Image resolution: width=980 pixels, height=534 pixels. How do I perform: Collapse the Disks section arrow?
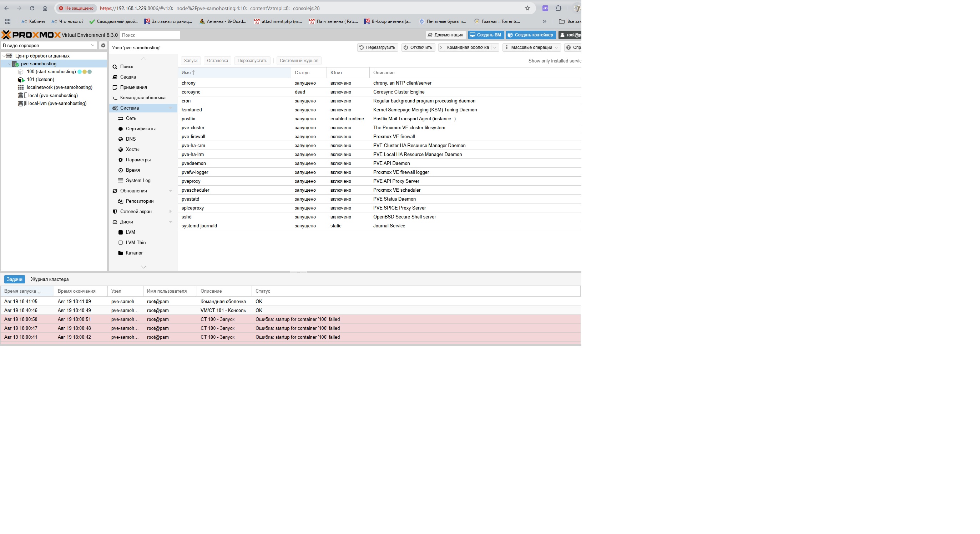click(x=171, y=222)
